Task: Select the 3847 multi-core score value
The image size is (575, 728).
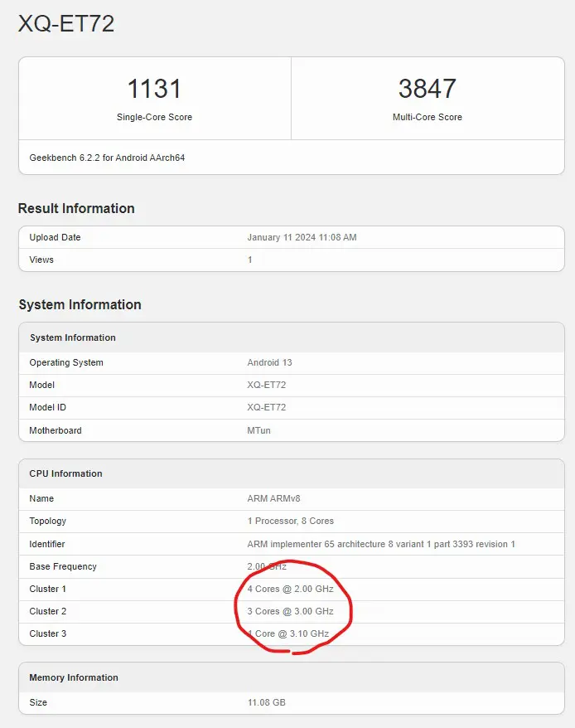Action: [427, 88]
